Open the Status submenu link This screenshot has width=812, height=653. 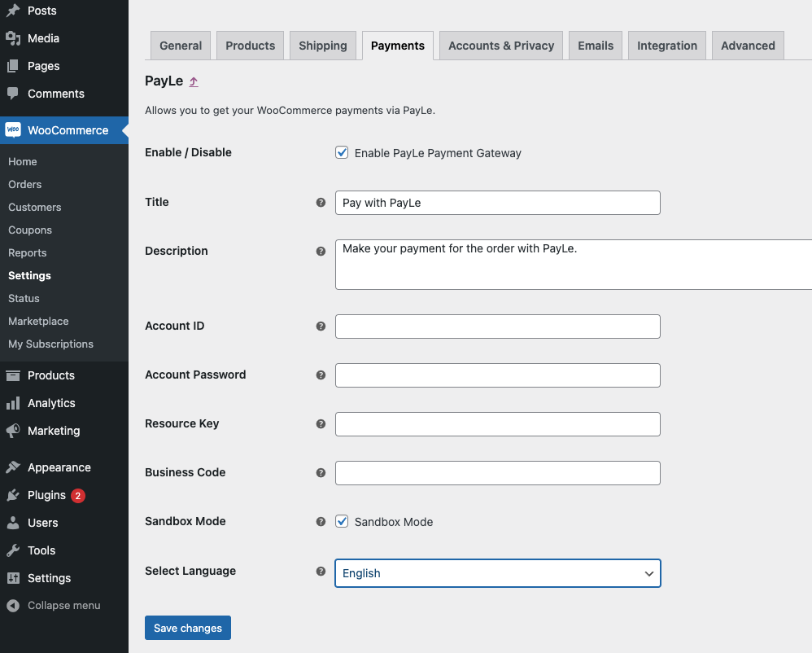tap(24, 299)
